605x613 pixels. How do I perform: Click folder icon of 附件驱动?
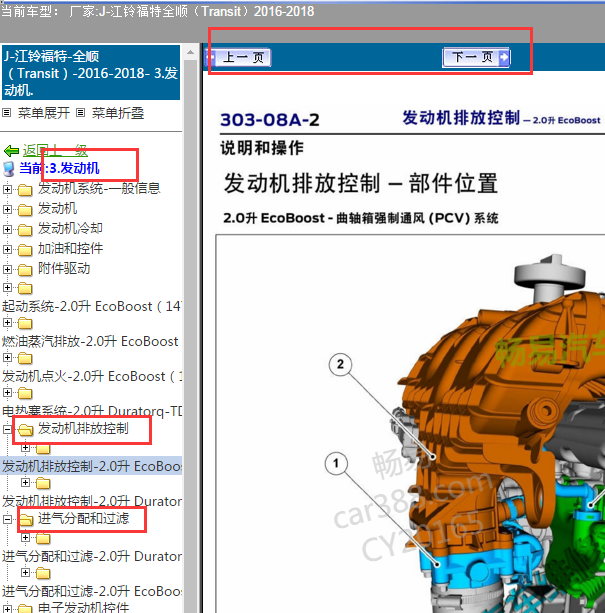(x=25, y=270)
